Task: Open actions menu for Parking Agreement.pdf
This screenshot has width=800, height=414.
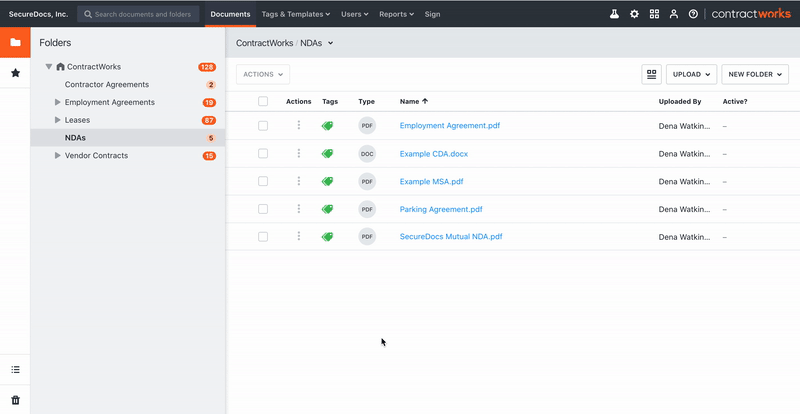Action: pyautogui.click(x=298, y=209)
